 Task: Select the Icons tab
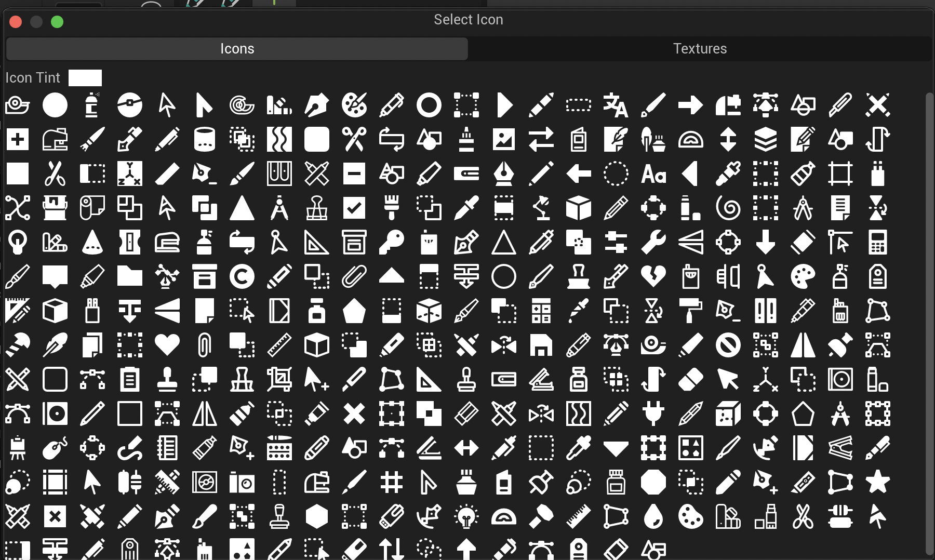click(x=237, y=48)
